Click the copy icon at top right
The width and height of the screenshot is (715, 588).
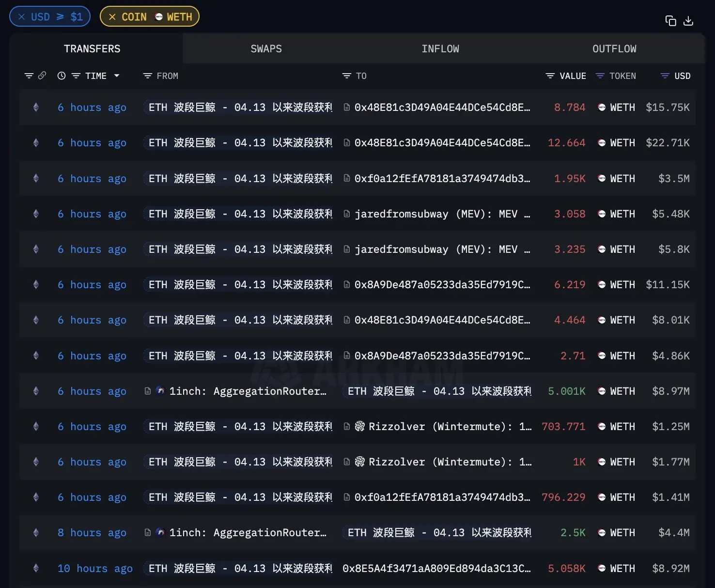(x=670, y=21)
